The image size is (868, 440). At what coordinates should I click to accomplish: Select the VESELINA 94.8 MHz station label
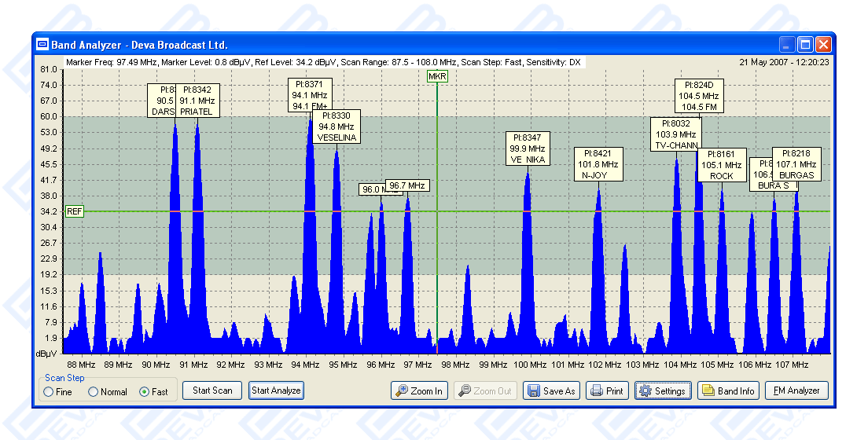337,126
